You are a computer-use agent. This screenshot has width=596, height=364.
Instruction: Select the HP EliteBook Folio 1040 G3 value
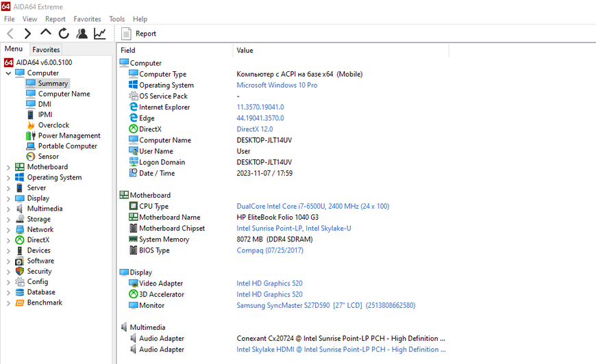tap(277, 217)
